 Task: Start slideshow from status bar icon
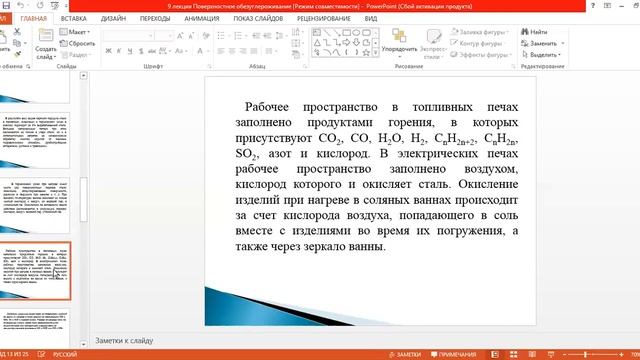551,354
